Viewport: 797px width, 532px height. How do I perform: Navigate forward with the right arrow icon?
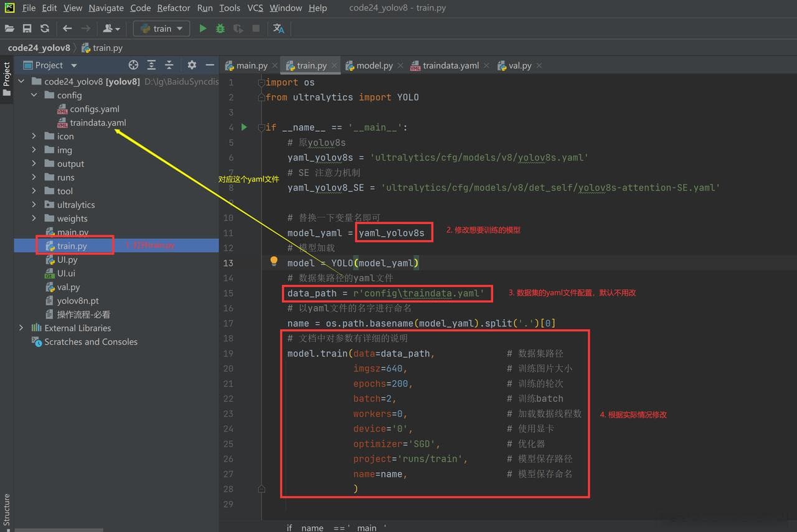pyautogui.click(x=86, y=29)
